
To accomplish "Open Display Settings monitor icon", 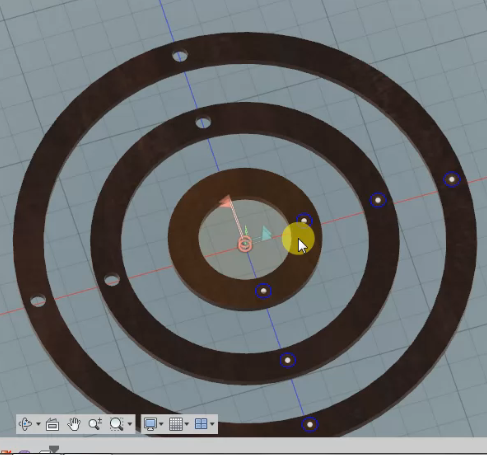I will tap(150, 424).
